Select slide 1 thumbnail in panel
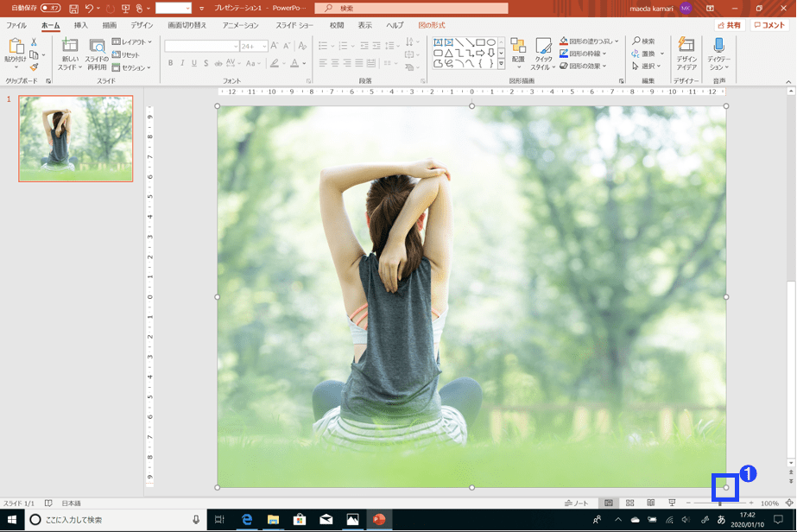This screenshot has height=532, width=797. tap(76, 138)
